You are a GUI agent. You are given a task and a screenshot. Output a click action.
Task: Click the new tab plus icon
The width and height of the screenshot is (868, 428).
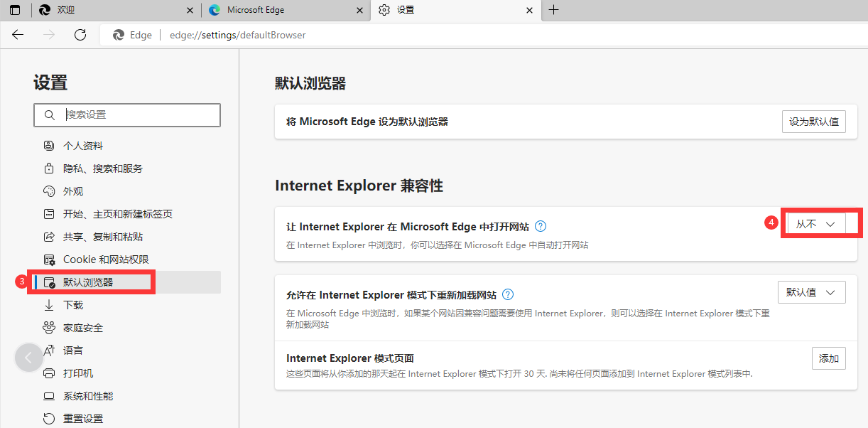coord(554,10)
